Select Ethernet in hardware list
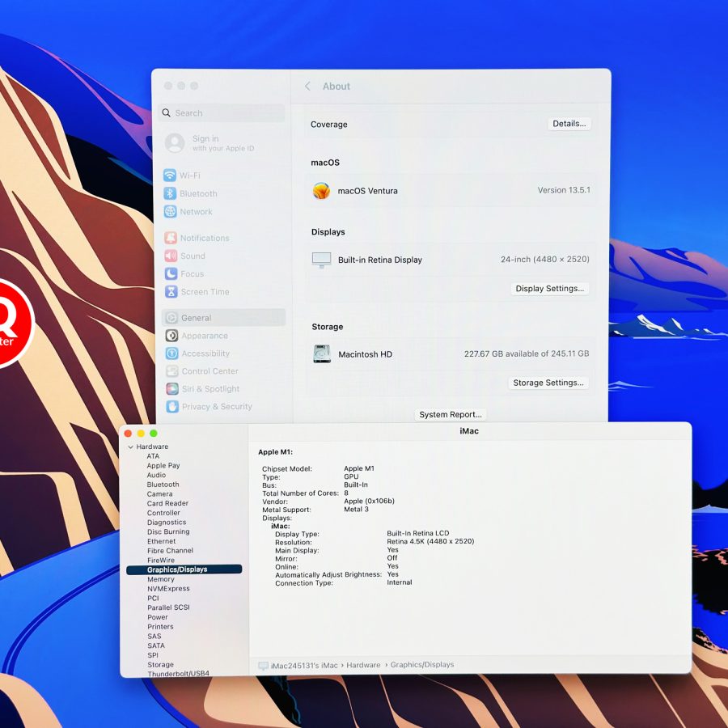Viewport: 728px width, 728px height. (x=162, y=541)
